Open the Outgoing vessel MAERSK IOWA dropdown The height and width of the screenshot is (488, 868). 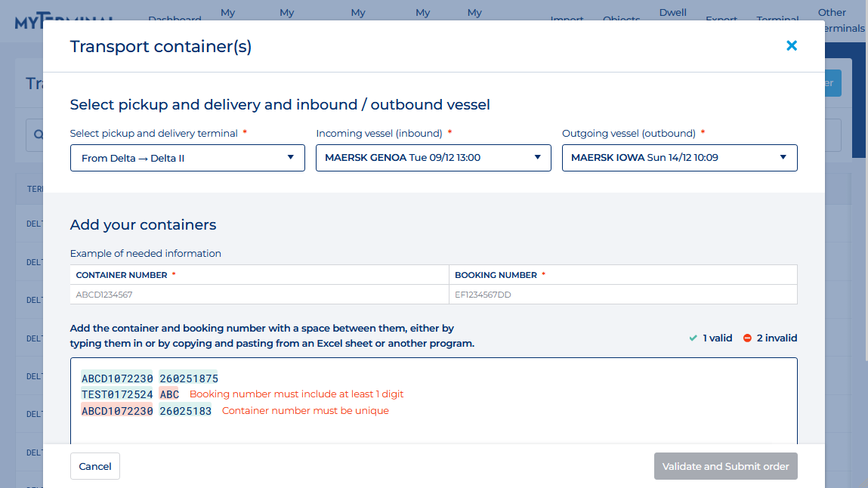coord(679,158)
